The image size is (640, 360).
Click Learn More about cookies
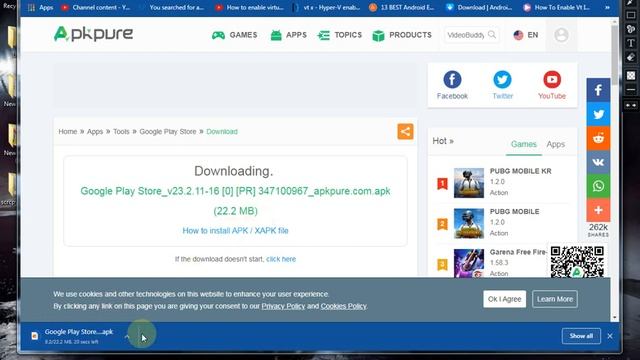coord(555,299)
